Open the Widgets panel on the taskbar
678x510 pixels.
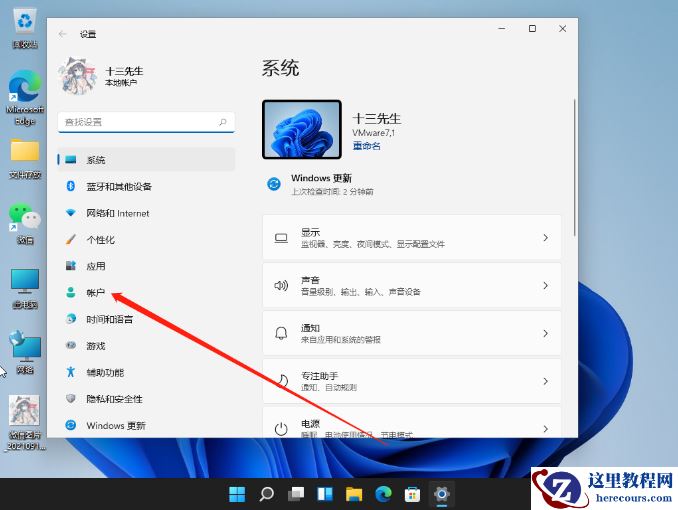pos(325,494)
